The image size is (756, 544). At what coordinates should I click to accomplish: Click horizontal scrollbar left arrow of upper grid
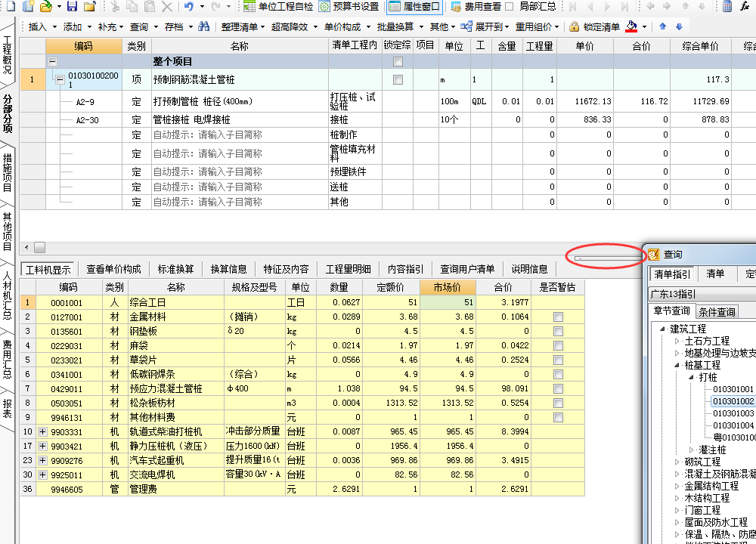(26, 247)
